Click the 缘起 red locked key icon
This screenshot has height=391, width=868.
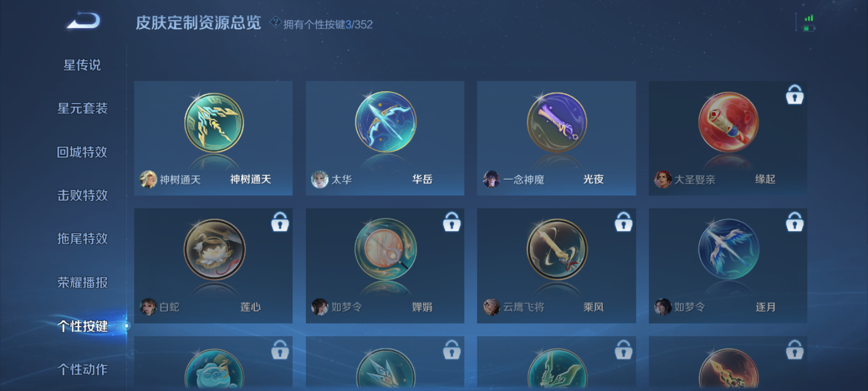coord(729,122)
